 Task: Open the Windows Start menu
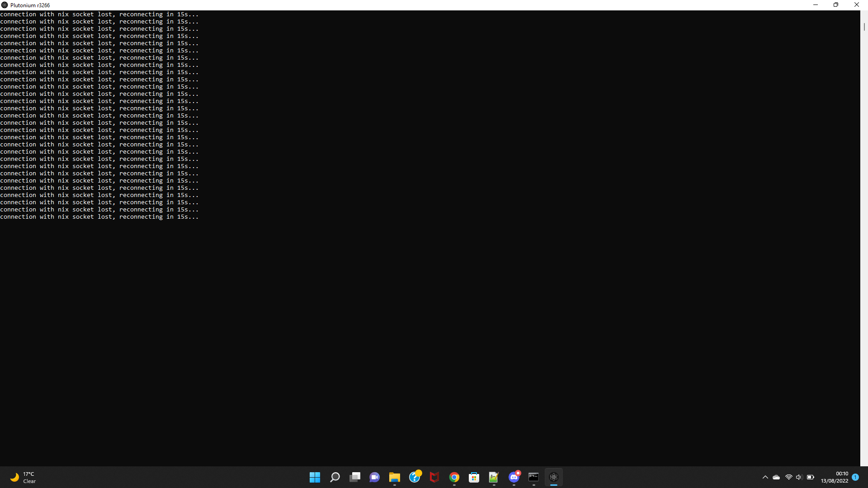315,477
